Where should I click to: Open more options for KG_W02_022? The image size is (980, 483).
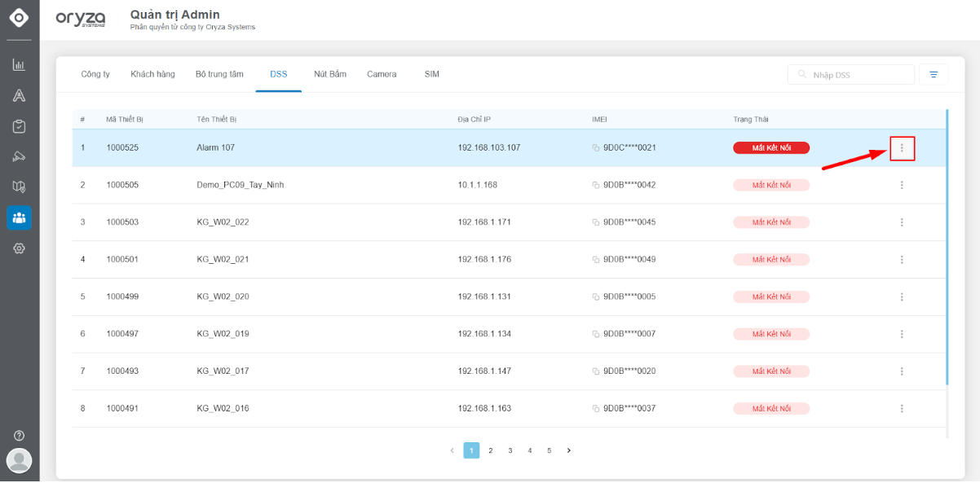point(902,222)
